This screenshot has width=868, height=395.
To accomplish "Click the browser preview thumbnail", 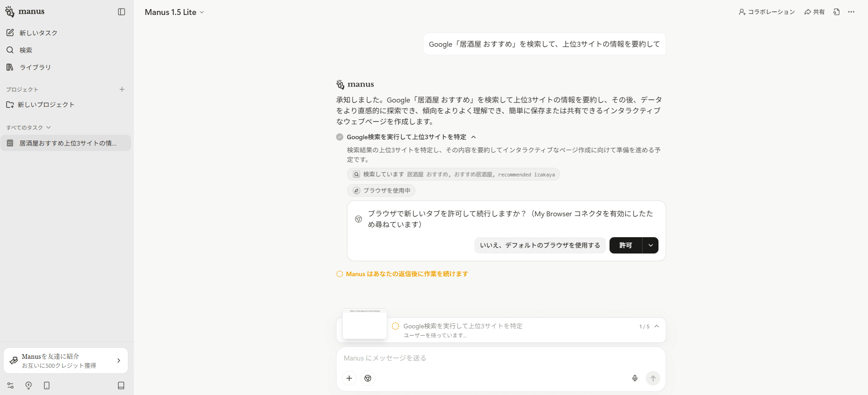I will point(365,324).
